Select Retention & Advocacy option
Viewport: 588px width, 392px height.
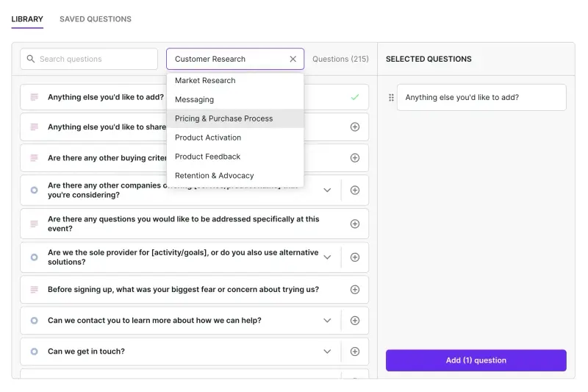tap(235, 176)
